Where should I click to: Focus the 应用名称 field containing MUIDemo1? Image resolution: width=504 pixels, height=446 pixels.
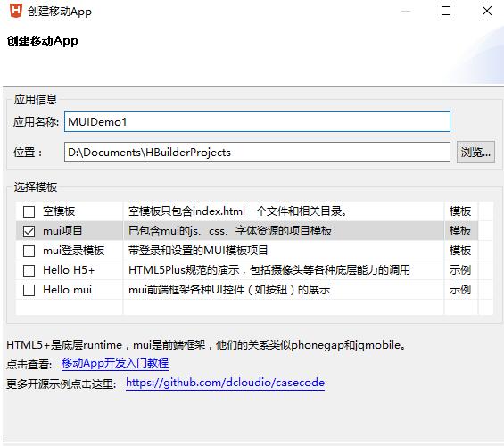pos(257,122)
